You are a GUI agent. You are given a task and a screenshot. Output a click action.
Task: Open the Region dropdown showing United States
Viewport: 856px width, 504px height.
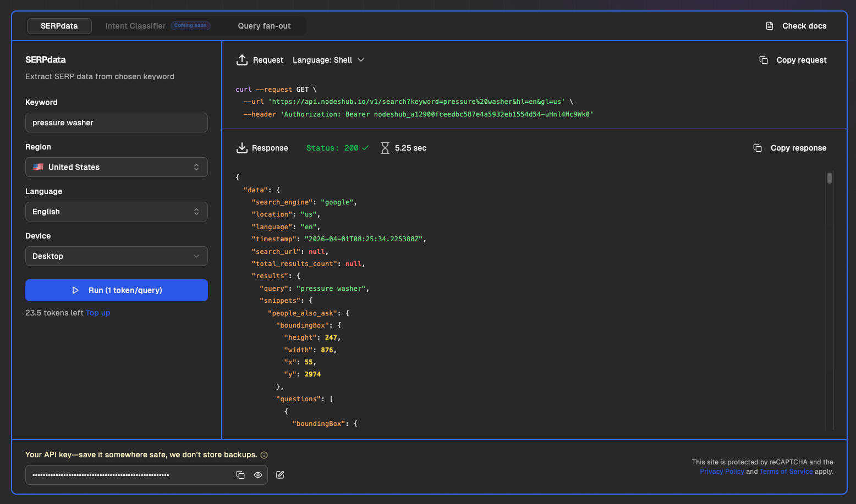[x=117, y=167]
